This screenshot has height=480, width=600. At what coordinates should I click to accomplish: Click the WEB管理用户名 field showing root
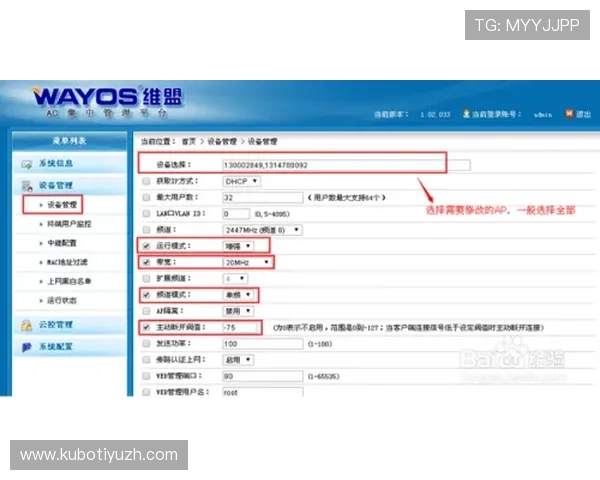(x=263, y=392)
